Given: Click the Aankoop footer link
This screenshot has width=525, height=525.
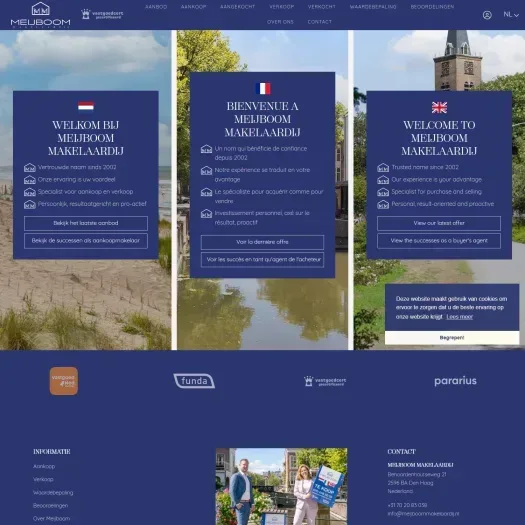Looking at the screenshot, I should 44,466.
